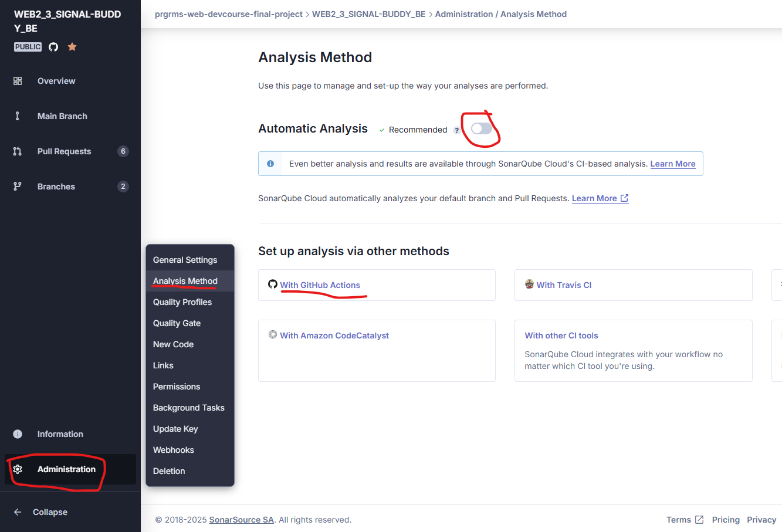Select General Settings from admin menu

pos(190,260)
